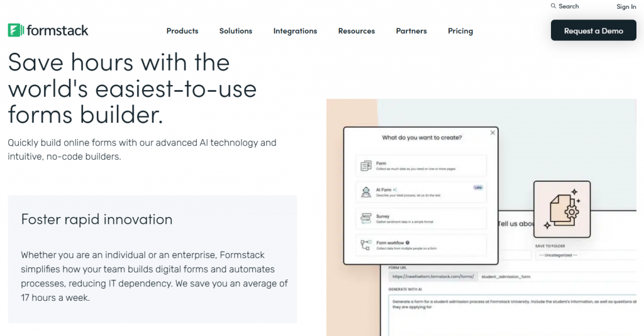Click the Formstack logo icon
The height and width of the screenshot is (336, 644).
pyautogui.click(x=16, y=30)
